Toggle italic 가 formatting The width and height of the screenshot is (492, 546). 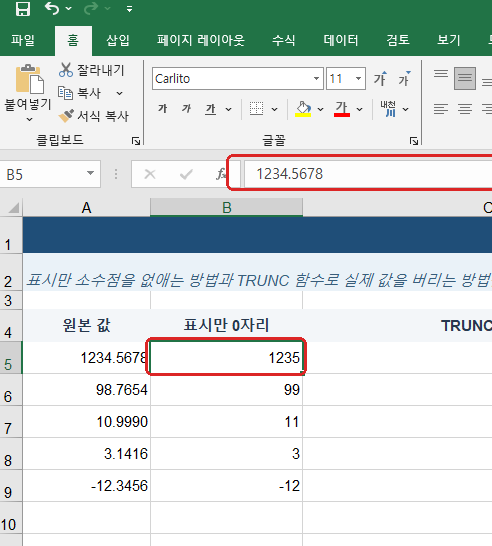coord(186,109)
